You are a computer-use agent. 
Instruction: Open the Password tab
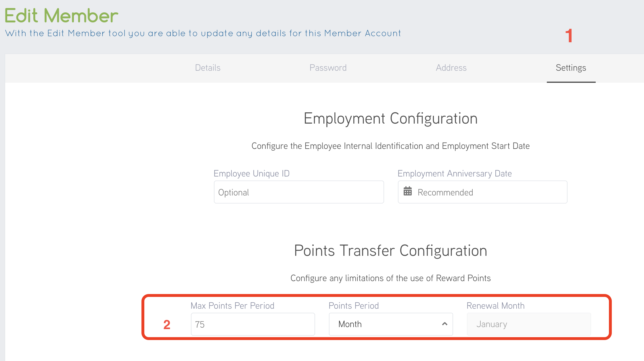point(328,68)
